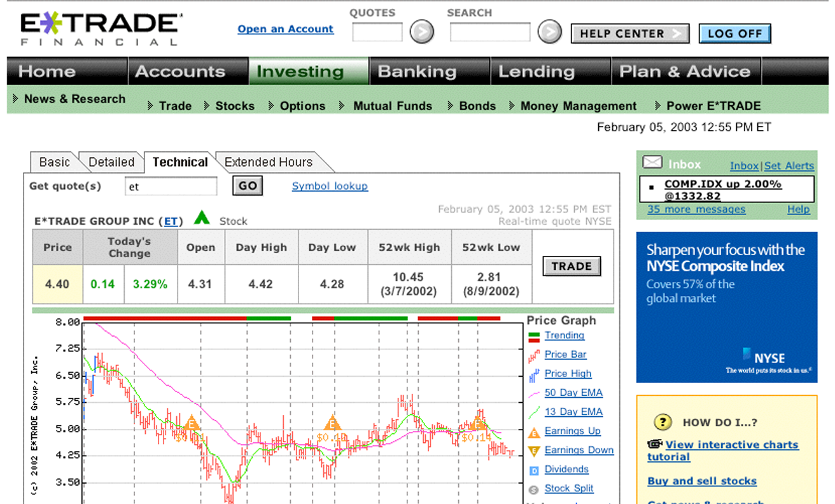The width and height of the screenshot is (835, 504).
Task: Open the Banking main tab
Action: coord(430,71)
